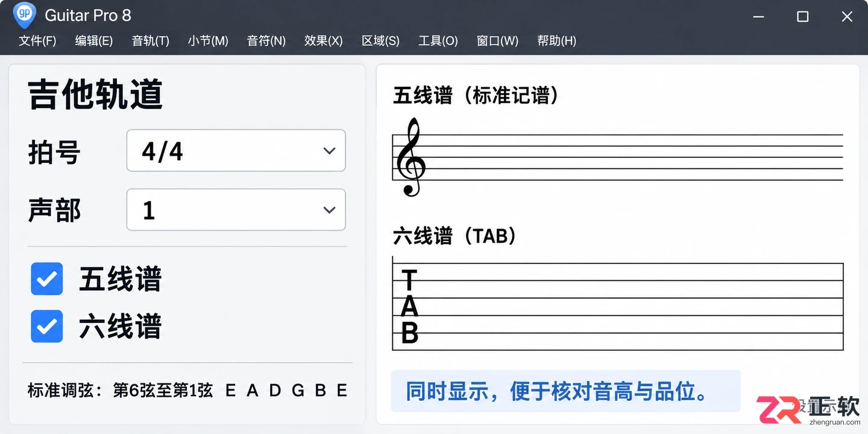Viewport: 868px width, 434px height.
Task: Click the 标准调弦 tuning text line
Action: (x=187, y=391)
